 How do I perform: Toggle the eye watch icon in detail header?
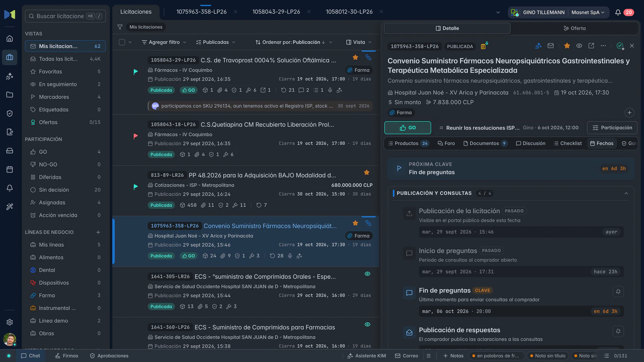point(579,46)
